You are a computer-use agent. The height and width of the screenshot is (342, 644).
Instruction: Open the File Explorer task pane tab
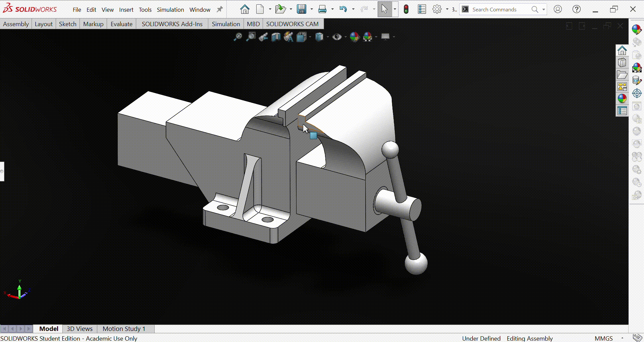pos(622,75)
